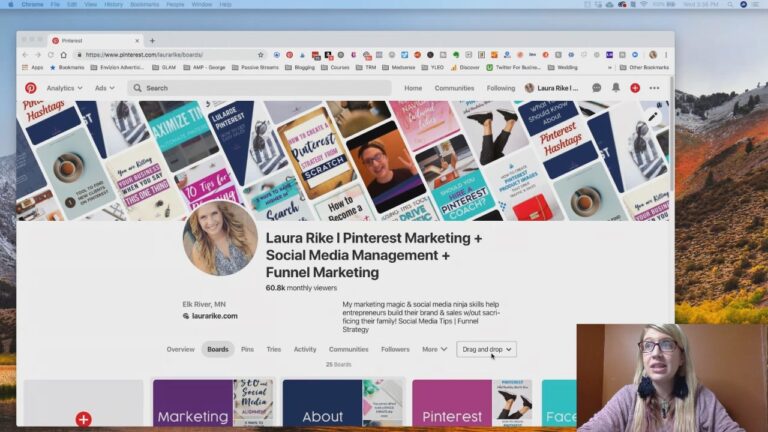Bookmark this page with star icon
Viewport: 768px width, 432px height.
click(x=261, y=55)
